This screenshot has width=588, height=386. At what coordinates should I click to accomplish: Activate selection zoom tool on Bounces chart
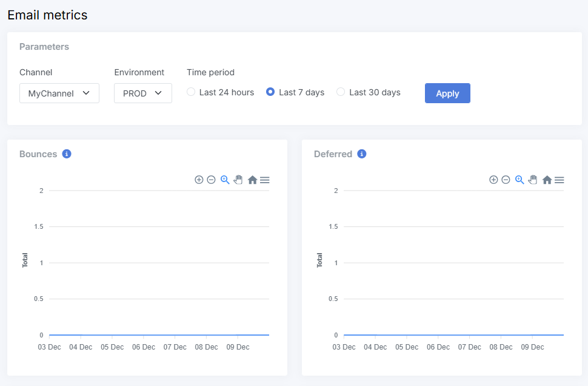(225, 180)
